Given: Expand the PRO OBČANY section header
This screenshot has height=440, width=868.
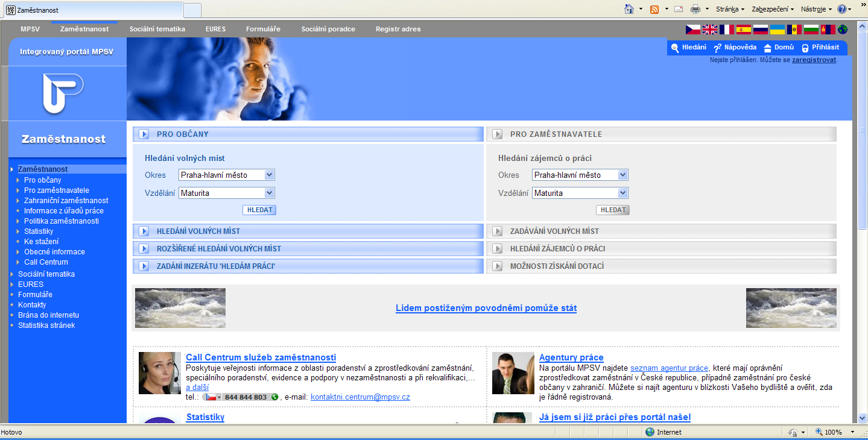Looking at the screenshot, I should pyautogui.click(x=308, y=134).
